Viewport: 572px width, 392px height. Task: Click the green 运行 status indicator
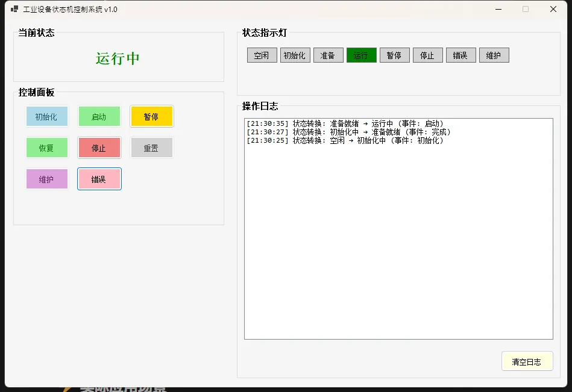tap(361, 55)
